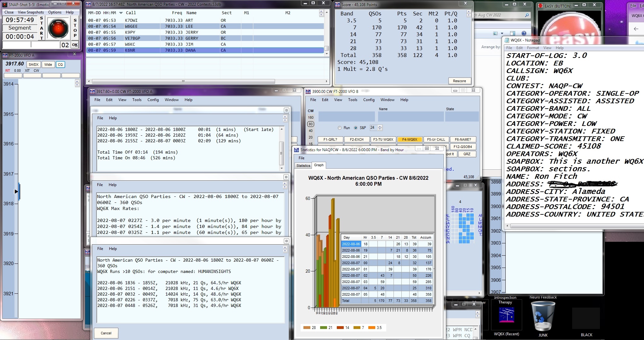Select the 20 band button in VFO B
Viewport: 644px width, 340px height.
311,137
